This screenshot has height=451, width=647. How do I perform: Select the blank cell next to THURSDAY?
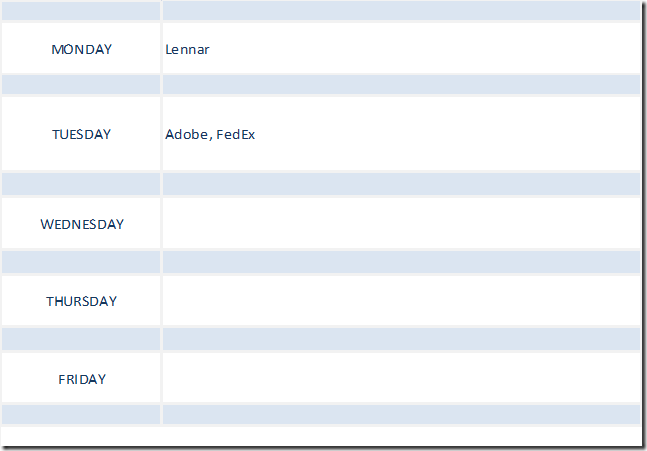coord(400,301)
